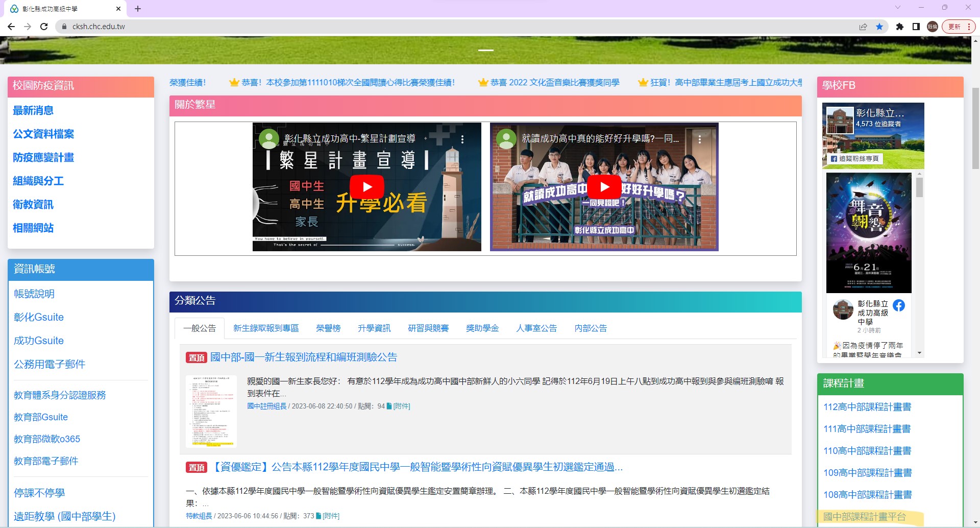Viewport: 980px width, 528px height.
Task: Open the 112高中部課程計畫書 link
Action: point(867,407)
